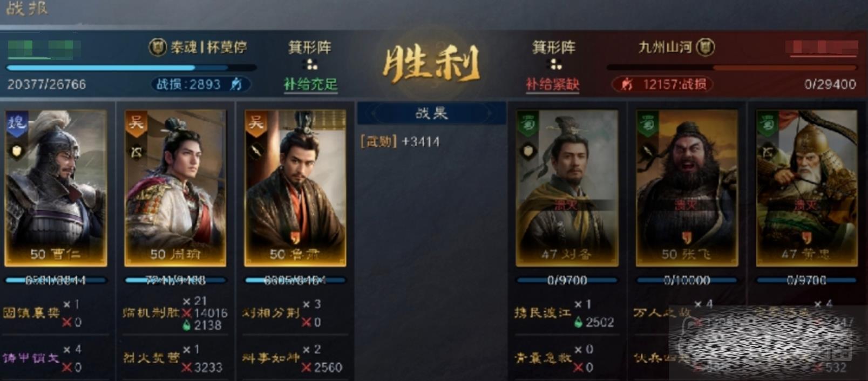Image resolution: width=868 pixels, height=381 pixels.
Task: Click the green faction badge on 张飞's card
Action: (647, 123)
